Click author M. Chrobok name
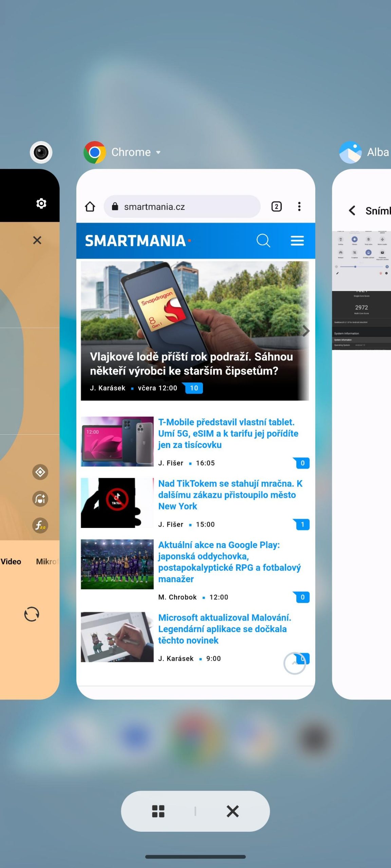The image size is (391, 868). (x=178, y=597)
